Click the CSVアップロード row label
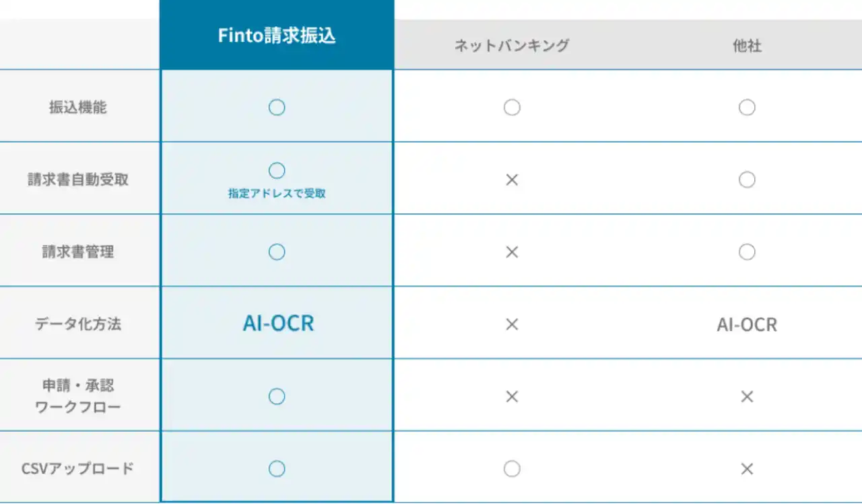 (78, 469)
